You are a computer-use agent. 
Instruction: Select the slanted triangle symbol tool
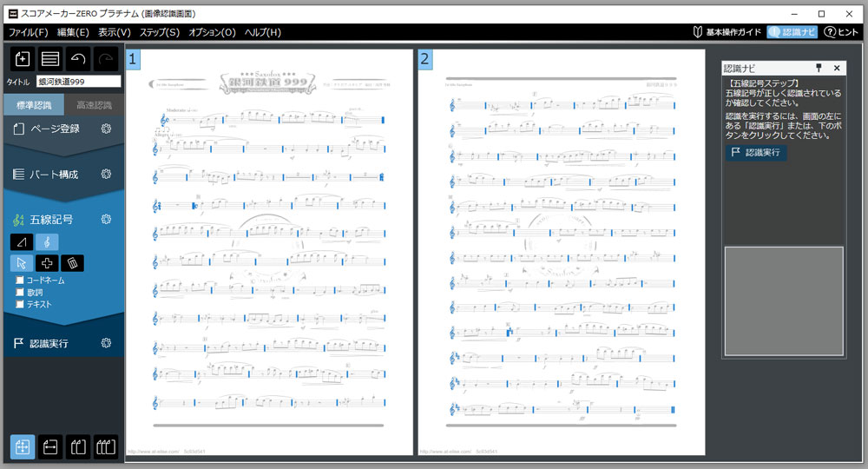pos(22,242)
